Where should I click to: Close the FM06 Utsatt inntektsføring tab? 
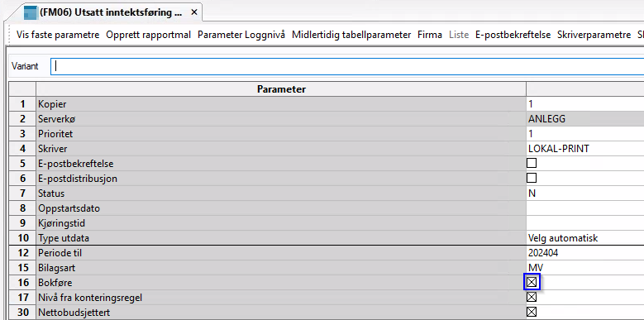[x=193, y=12]
